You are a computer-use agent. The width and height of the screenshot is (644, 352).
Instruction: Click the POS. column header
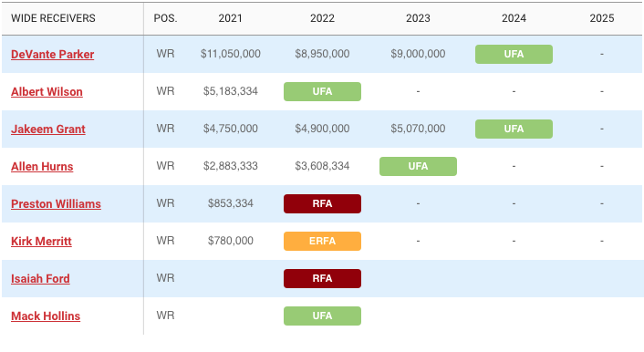[165, 18]
